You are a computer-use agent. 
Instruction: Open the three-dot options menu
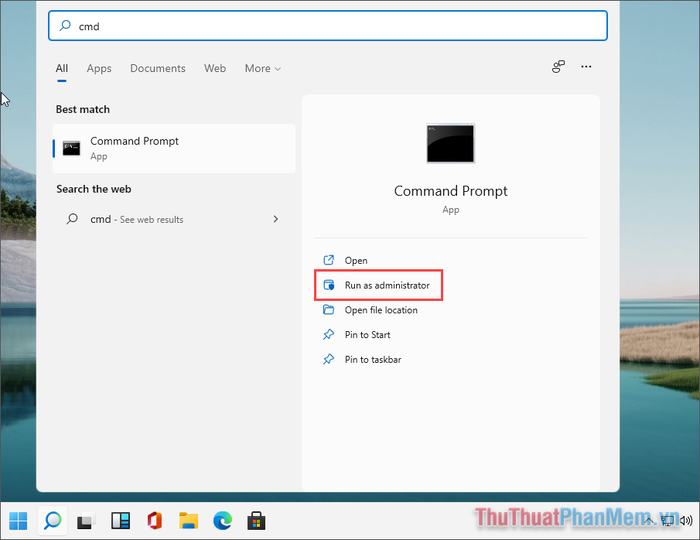point(586,66)
